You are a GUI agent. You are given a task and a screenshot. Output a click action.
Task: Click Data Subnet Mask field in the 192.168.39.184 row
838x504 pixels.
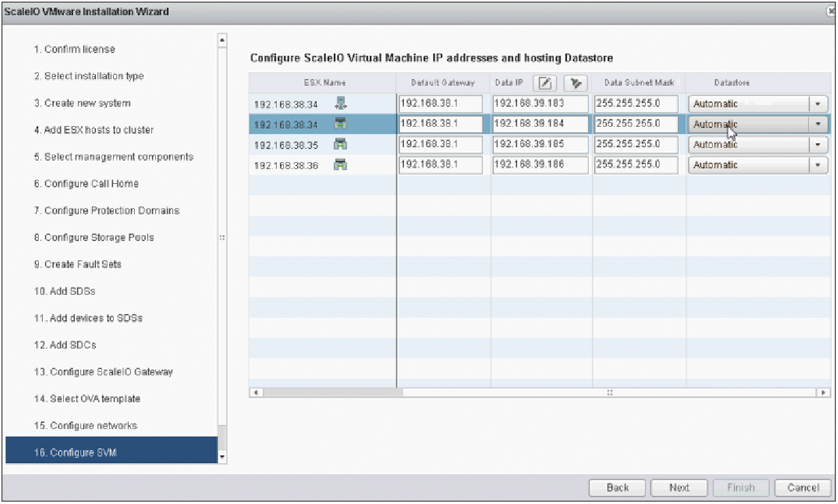tap(636, 124)
